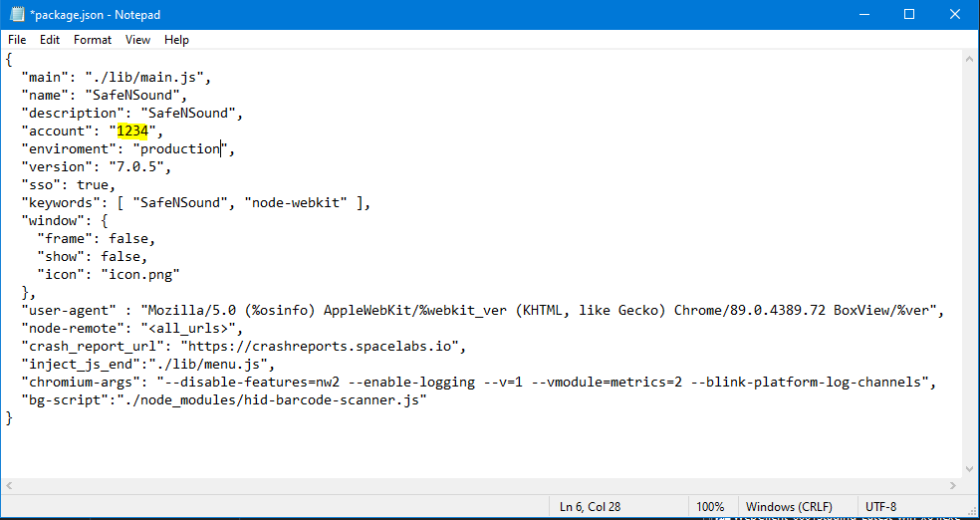Click the "enviroment" key text
This screenshot has width=980, height=520.
pyautogui.click(x=68, y=149)
